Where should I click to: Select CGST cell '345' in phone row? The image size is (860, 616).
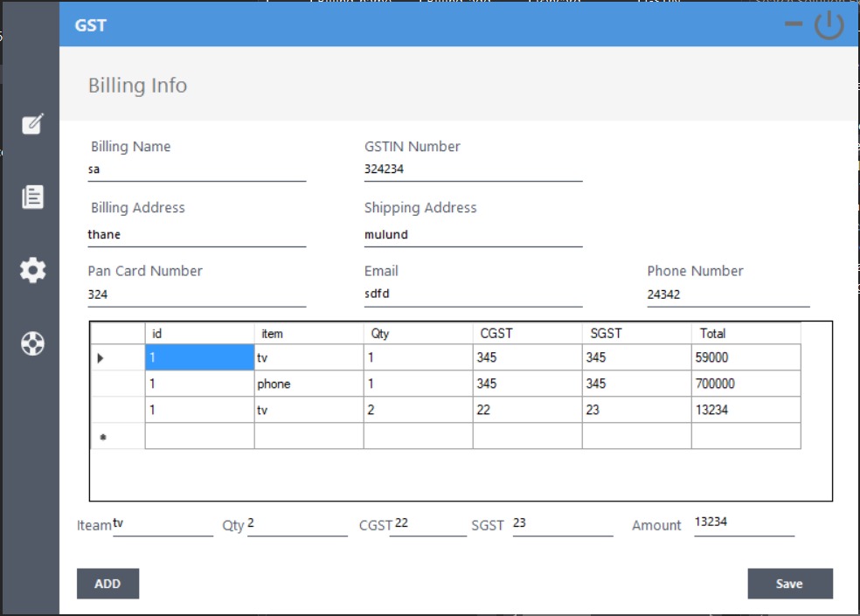(527, 384)
